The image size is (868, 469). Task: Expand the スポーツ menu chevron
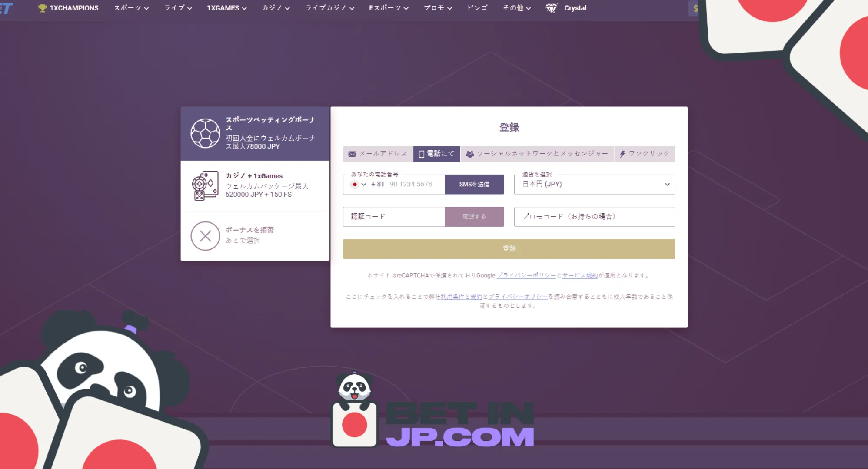click(x=146, y=8)
